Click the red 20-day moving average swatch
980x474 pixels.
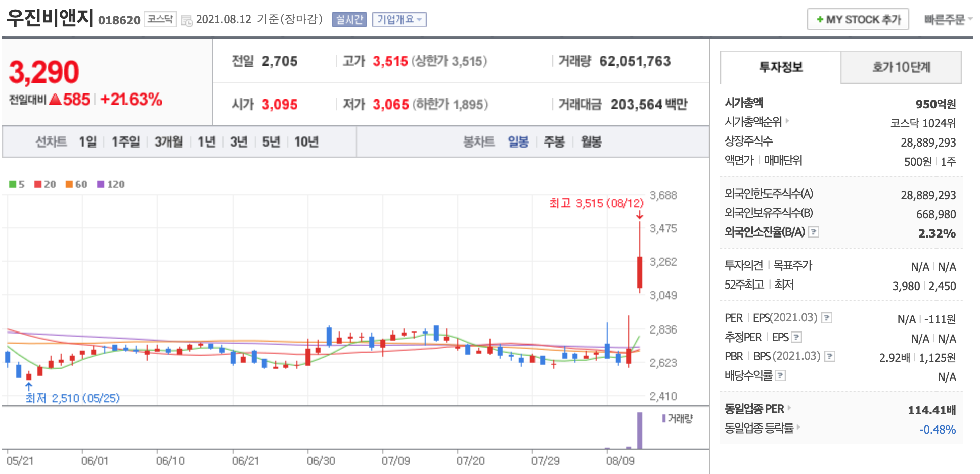38,184
